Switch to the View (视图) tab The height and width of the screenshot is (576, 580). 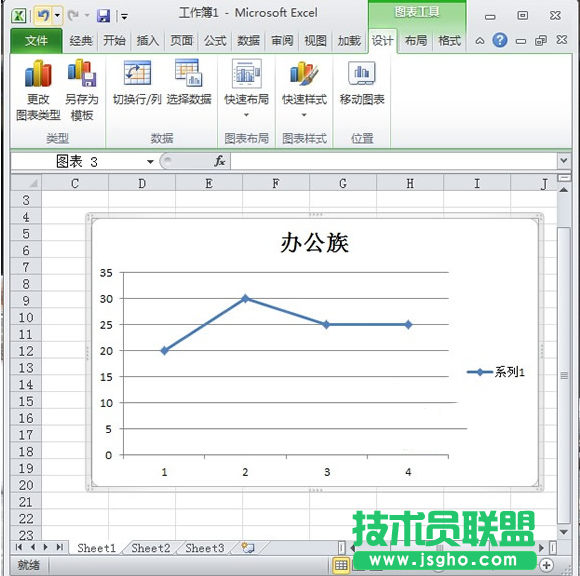pos(315,41)
